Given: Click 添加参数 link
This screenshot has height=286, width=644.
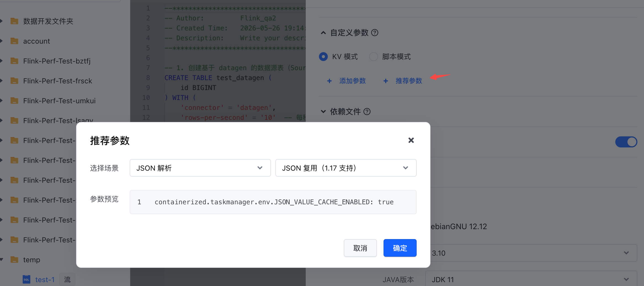Looking at the screenshot, I should (352, 81).
